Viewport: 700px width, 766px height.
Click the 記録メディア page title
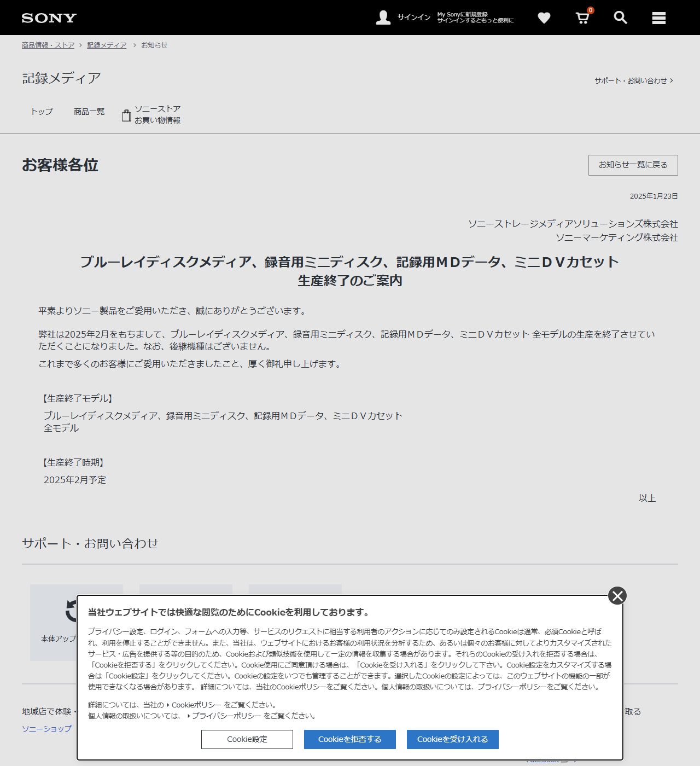pos(62,78)
